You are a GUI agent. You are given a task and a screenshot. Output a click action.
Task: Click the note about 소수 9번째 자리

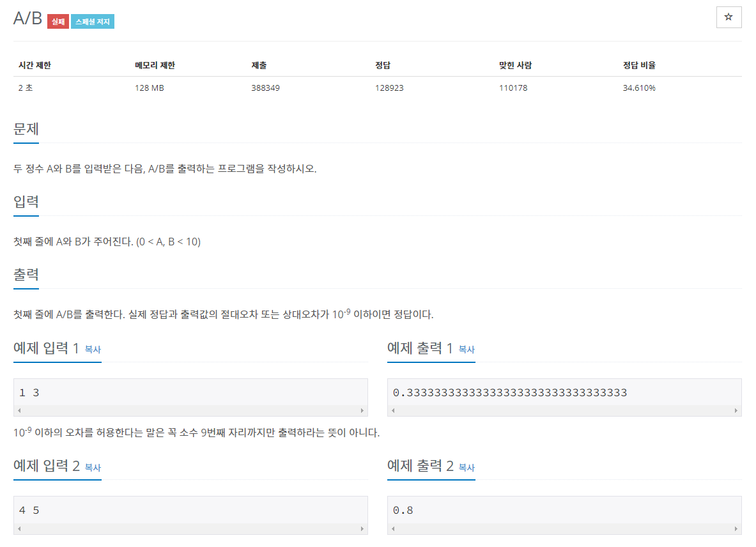pyautogui.click(x=196, y=433)
